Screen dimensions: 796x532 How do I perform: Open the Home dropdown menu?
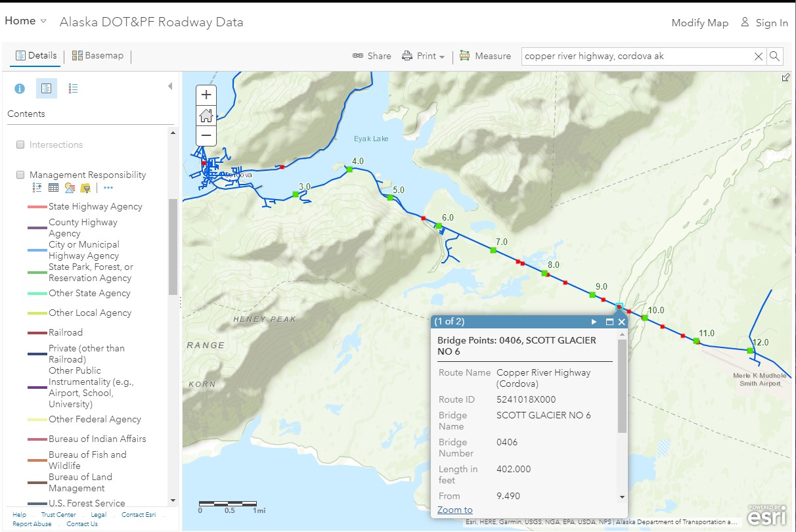pos(26,21)
